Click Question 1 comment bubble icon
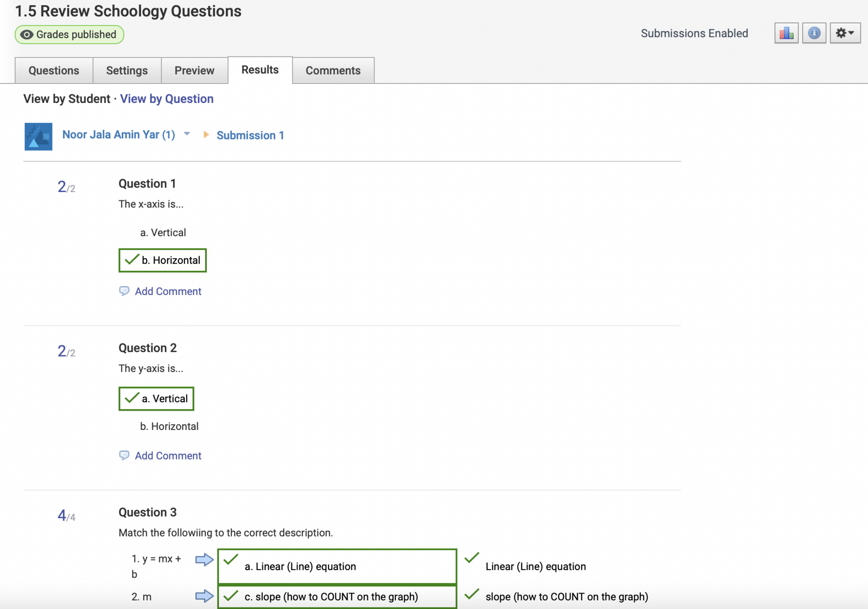Image resolution: width=868 pixels, height=609 pixels. 124,291
